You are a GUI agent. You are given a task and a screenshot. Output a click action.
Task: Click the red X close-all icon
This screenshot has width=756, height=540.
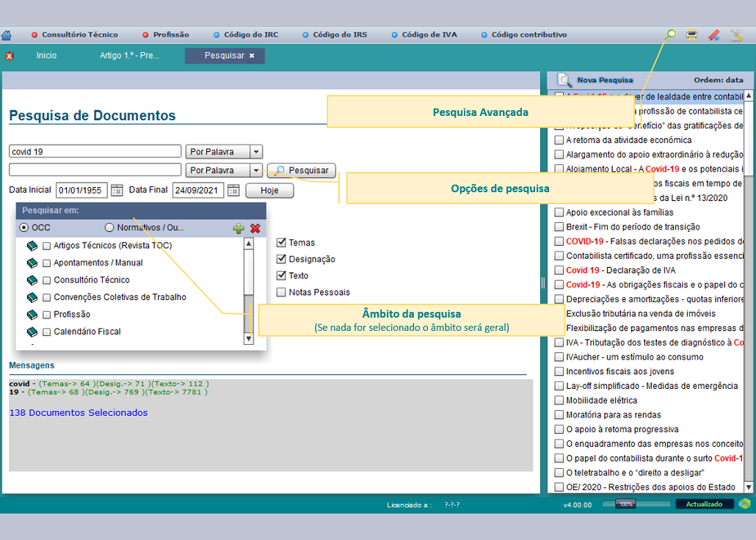coord(9,56)
